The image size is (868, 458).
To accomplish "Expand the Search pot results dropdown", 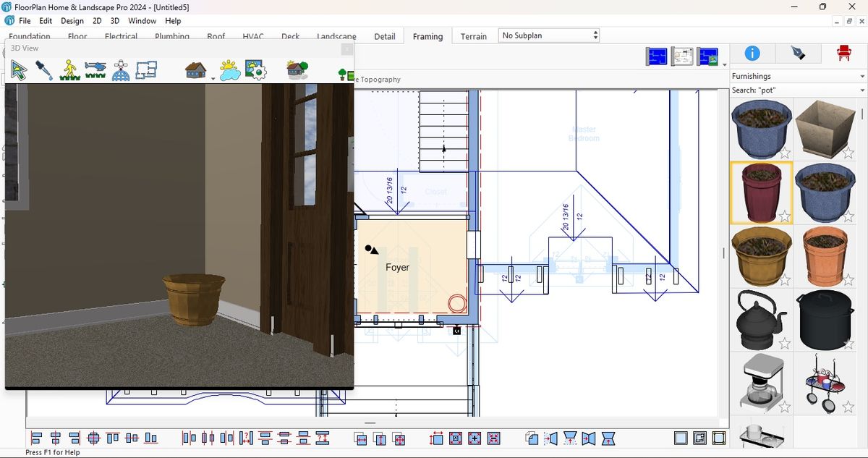I will point(861,90).
